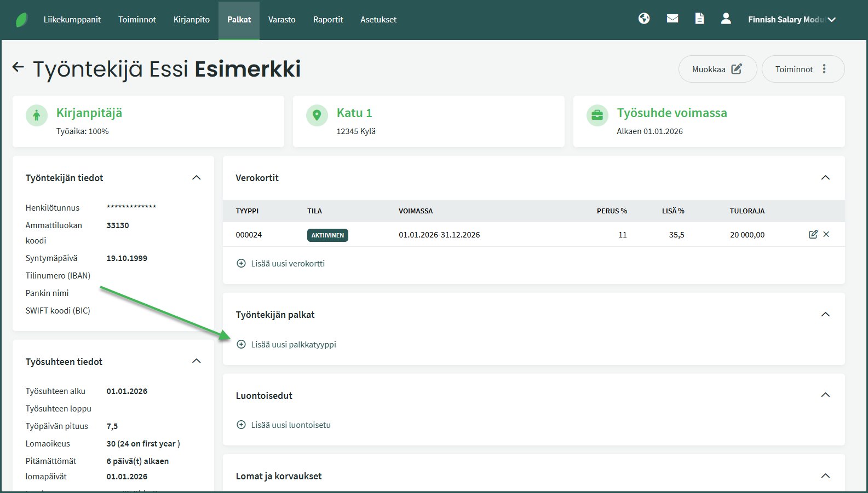Screen dimensions: 868x493
Task: Collapse the Työntekijän tiedot panel
Action: [x=197, y=178]
